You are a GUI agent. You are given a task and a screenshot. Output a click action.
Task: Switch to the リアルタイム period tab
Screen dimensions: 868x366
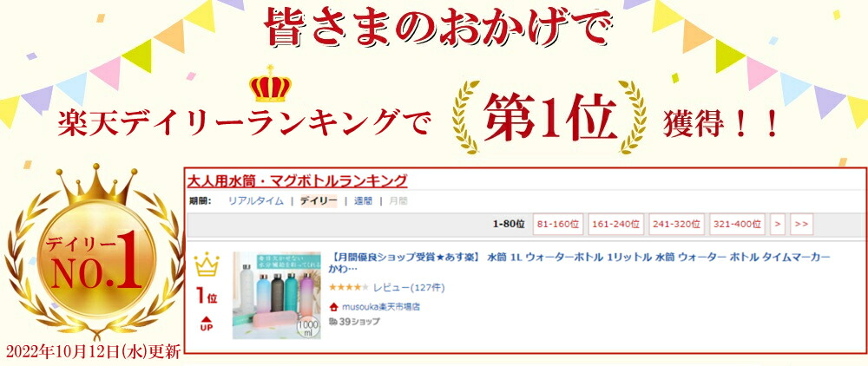pos(256,201)
